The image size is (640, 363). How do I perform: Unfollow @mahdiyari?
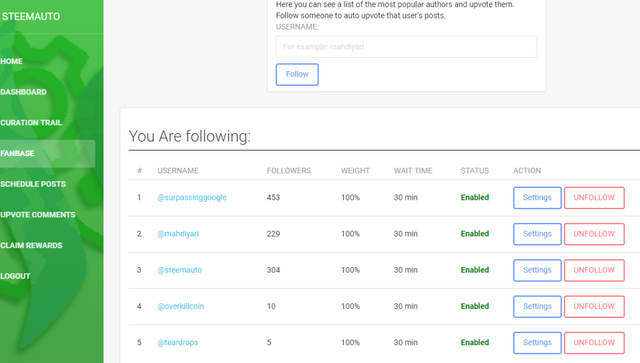594,234
